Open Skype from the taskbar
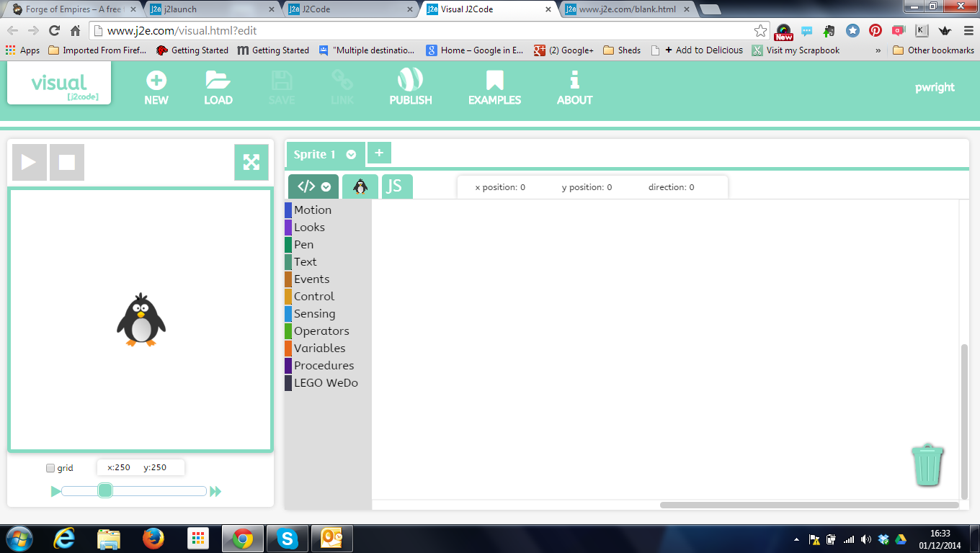The width and height of the screenshot is (980, 553). tap(288, 539)
